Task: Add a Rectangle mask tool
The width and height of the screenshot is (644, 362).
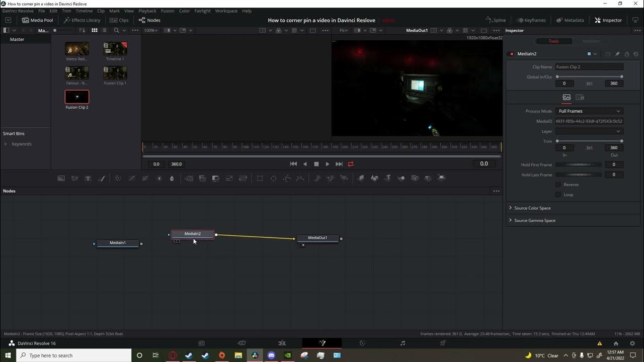Action: (260, 178)
